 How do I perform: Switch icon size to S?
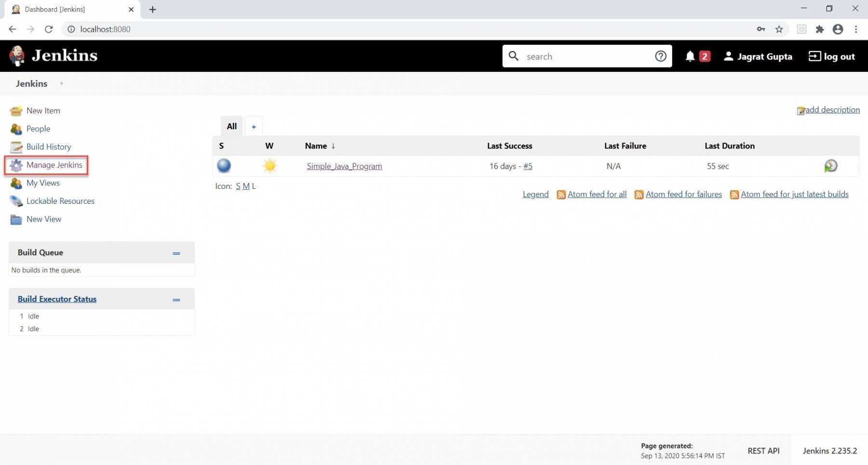coord(238,186)
